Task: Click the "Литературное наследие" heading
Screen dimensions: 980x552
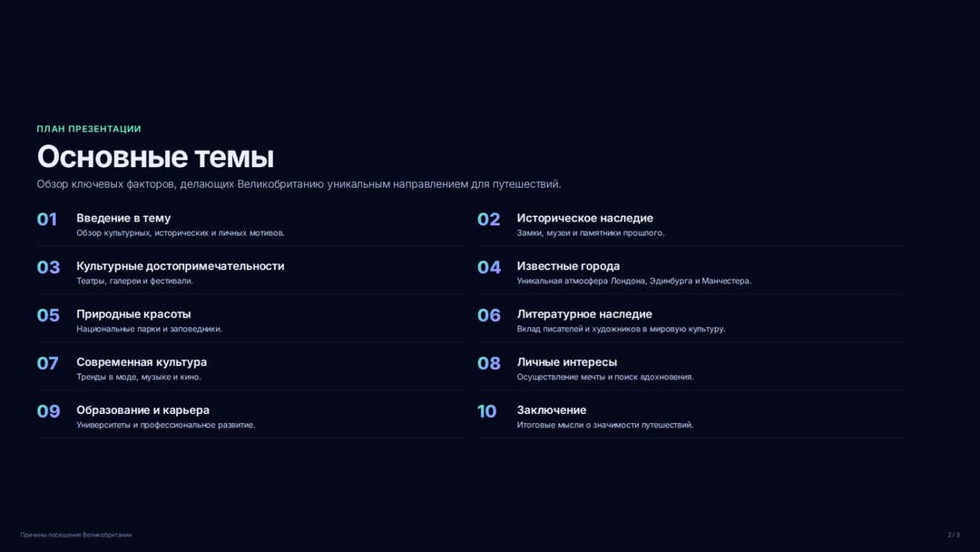Action: [584, 314]
